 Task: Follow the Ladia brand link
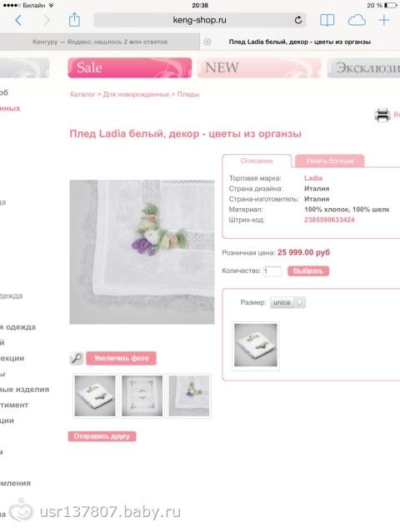coord(313,178)
